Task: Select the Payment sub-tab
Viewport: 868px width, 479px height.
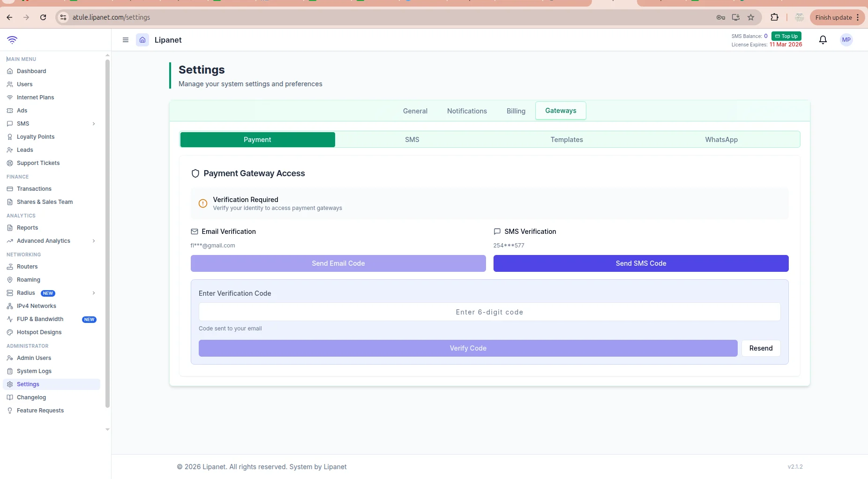Action: (257, 140)
